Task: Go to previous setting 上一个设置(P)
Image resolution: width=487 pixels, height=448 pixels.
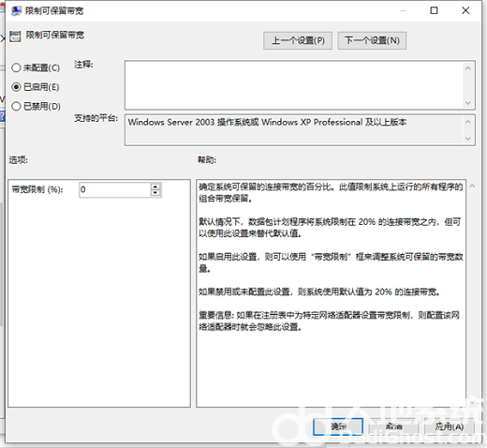Action: (x=298, y=40)
